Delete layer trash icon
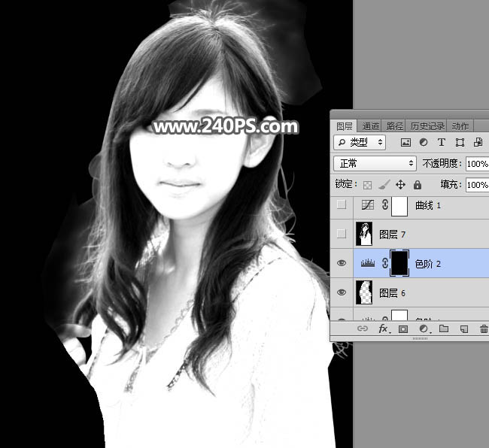Viewport: 489px width, 448px height. pos(484,328)
